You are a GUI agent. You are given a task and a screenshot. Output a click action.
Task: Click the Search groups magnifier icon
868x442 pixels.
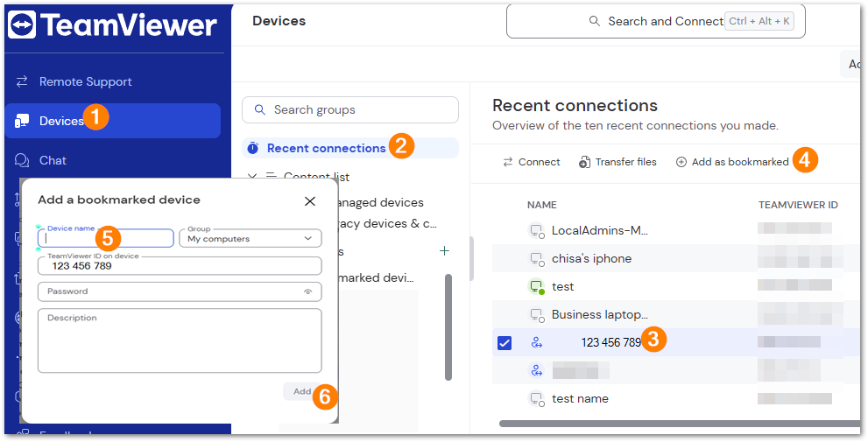(259, 109)
